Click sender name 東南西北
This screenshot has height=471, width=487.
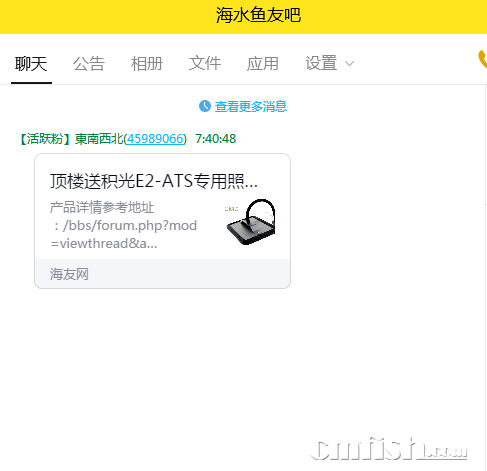[x=99, y=139]
